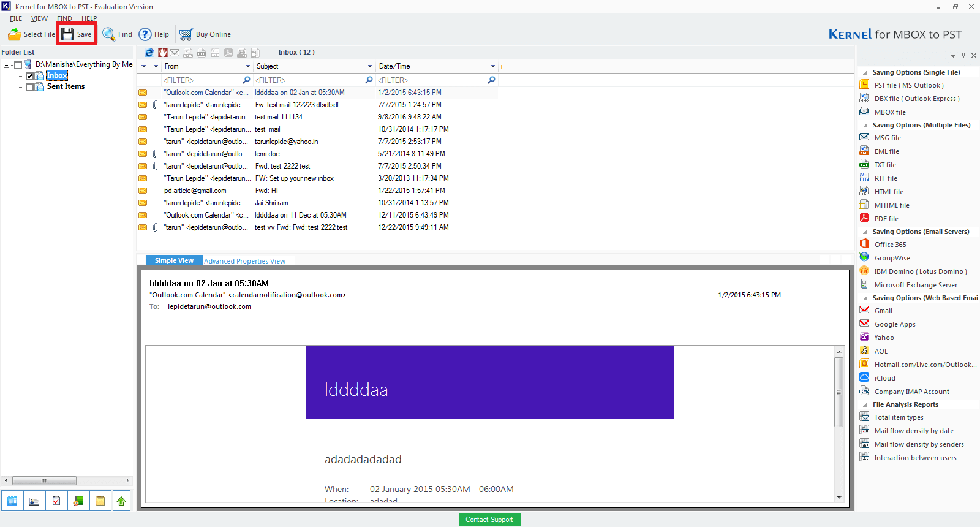Viewport: 980px width, 527px height.
Task: Click the calendar icon at bottom left
Action: click(x=12, y=501)
